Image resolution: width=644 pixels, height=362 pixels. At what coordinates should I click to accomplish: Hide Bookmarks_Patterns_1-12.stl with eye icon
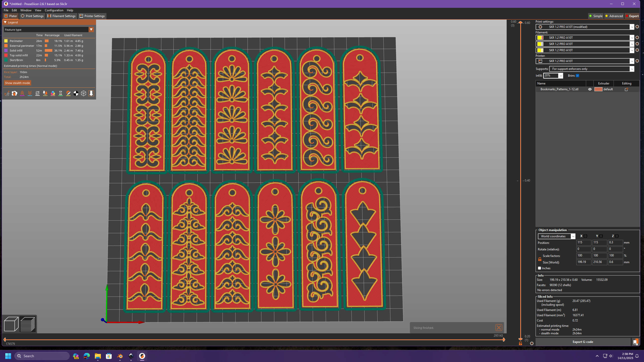point(590,89)
